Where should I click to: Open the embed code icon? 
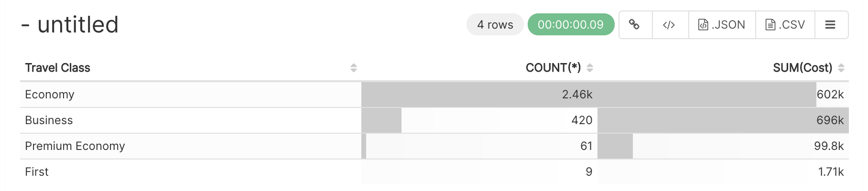(x=669, y=25)
